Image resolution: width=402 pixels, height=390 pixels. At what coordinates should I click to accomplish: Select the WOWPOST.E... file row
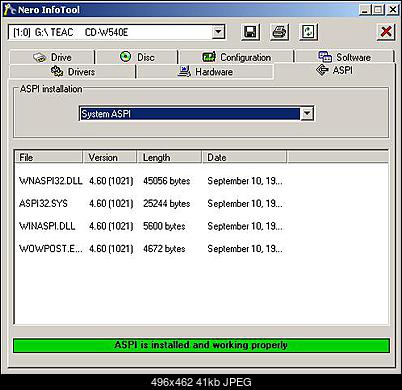(x=151, y=249)
